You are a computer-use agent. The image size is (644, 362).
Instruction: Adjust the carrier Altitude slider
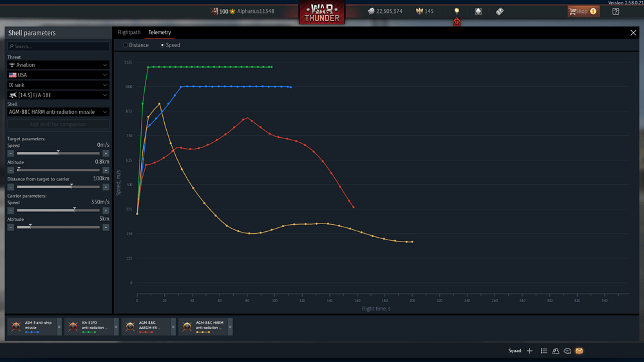[x=58, y=227]
